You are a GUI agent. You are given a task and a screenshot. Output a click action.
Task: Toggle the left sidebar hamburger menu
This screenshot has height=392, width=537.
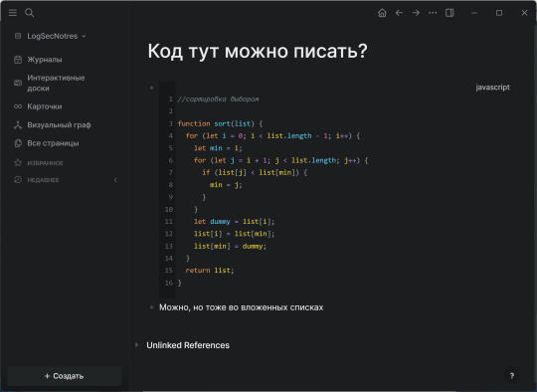pyautogui.click(x=13, y=13)
